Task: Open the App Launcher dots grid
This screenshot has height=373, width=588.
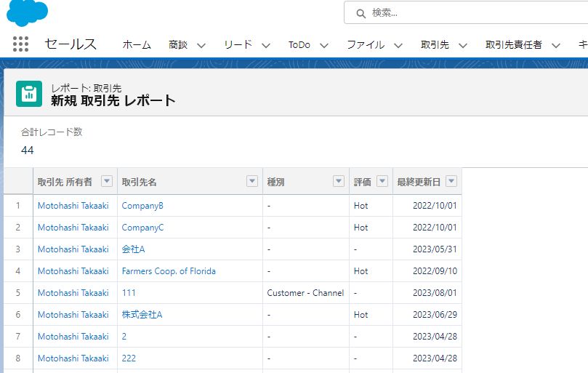Action: point(20,44)
